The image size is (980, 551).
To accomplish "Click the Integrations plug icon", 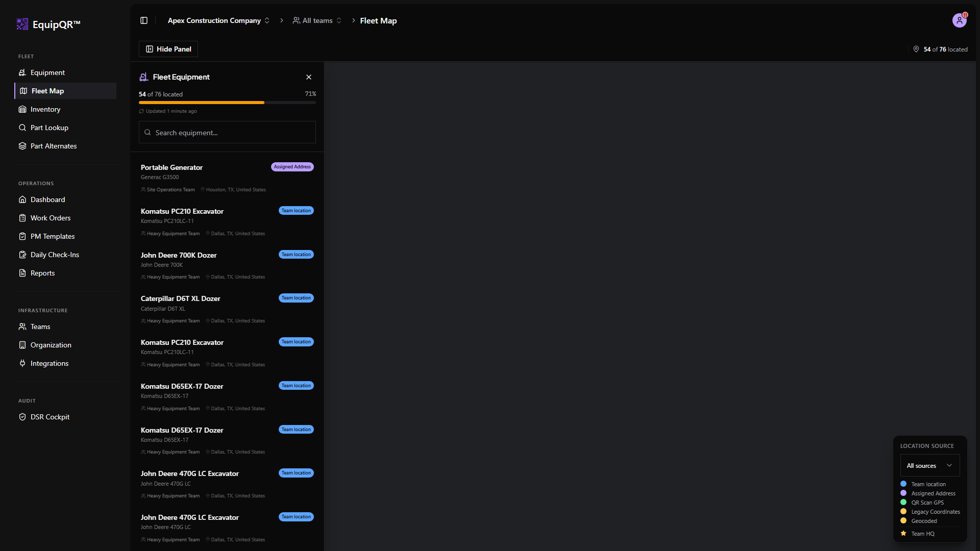I will pos(22,363).
